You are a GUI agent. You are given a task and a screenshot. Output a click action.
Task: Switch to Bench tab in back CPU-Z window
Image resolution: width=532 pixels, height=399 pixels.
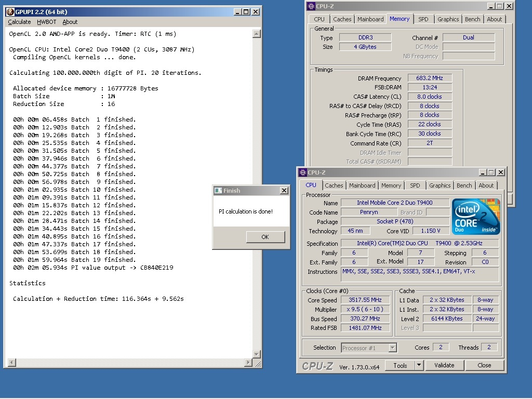(x=472, y=19)
